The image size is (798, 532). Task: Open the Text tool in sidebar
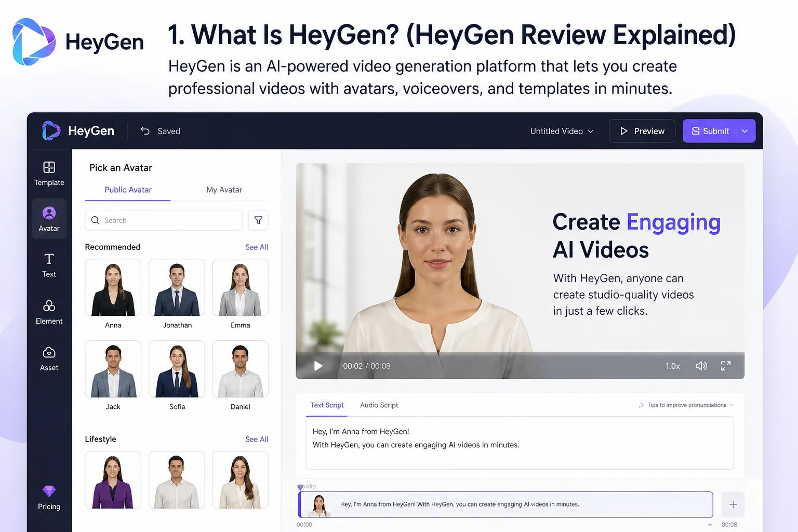(49, 265)
